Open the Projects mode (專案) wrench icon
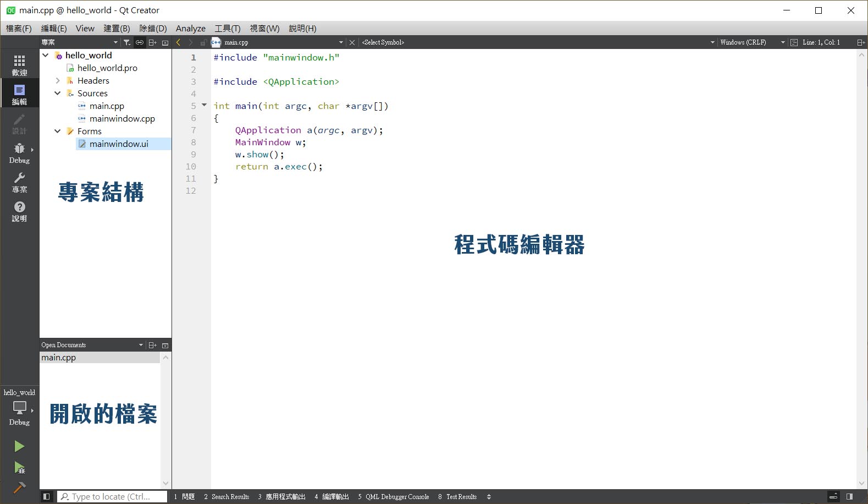 (19, 182)
